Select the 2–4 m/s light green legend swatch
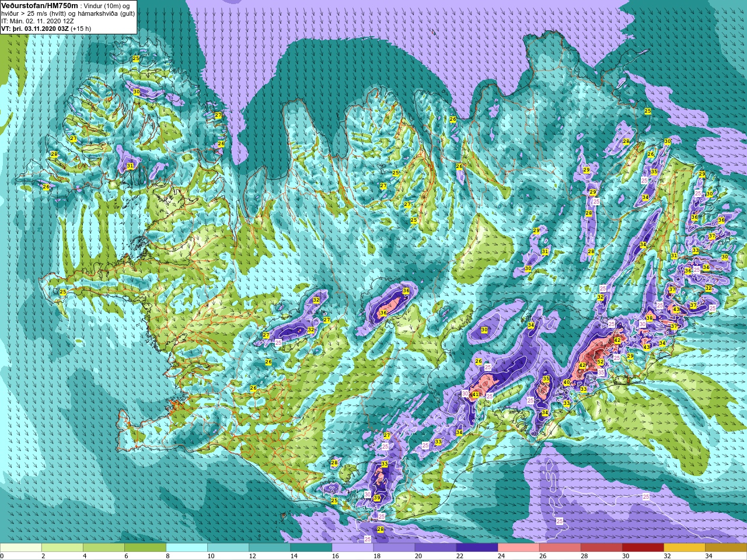Viewport: 747px width, 560px height. tap(62, 548)
